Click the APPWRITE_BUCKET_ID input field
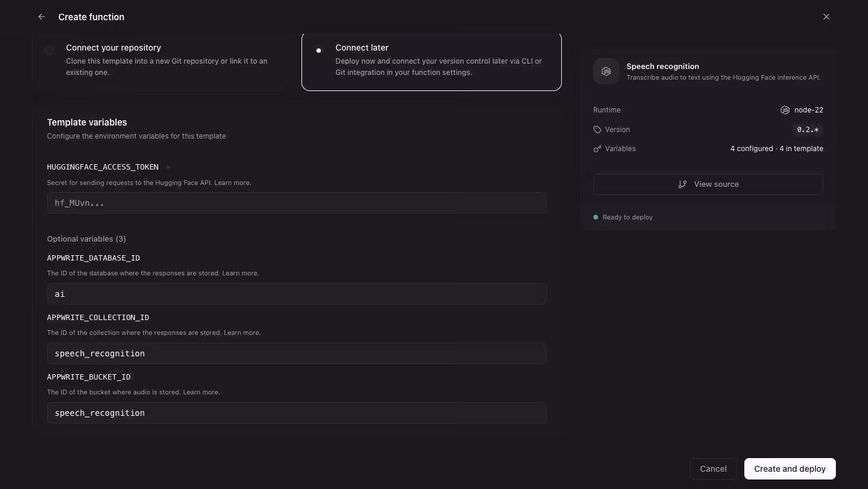The image size is (868, 489). click(x=297, y=413)
